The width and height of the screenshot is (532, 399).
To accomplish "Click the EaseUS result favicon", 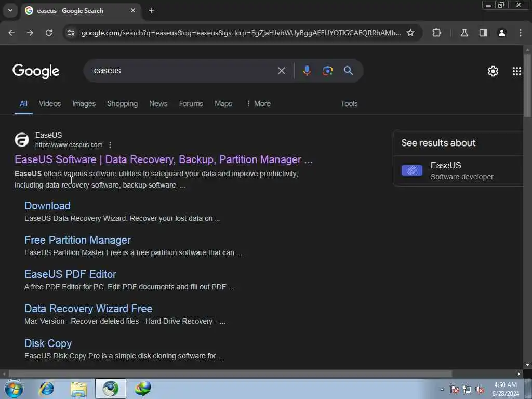I will pos(22,140).
